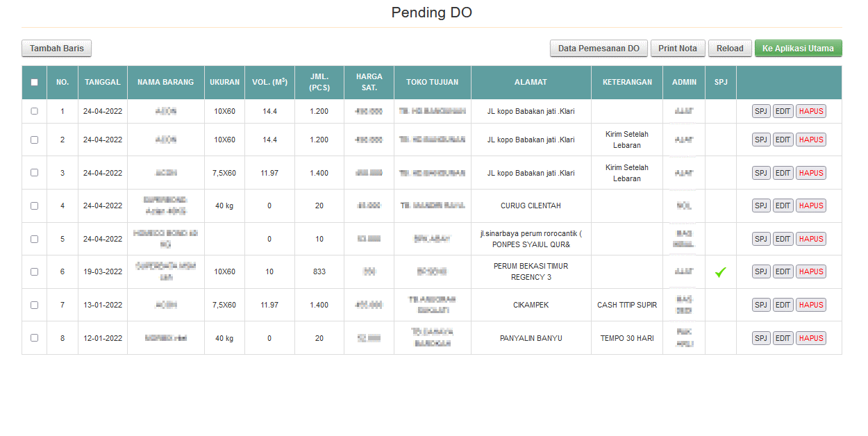Toggle the select-all checkbox in table header
This screenshot has width=868, height=436.
34,82
